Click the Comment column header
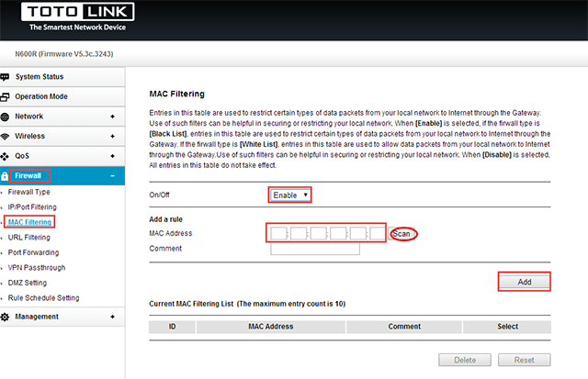 404,327
